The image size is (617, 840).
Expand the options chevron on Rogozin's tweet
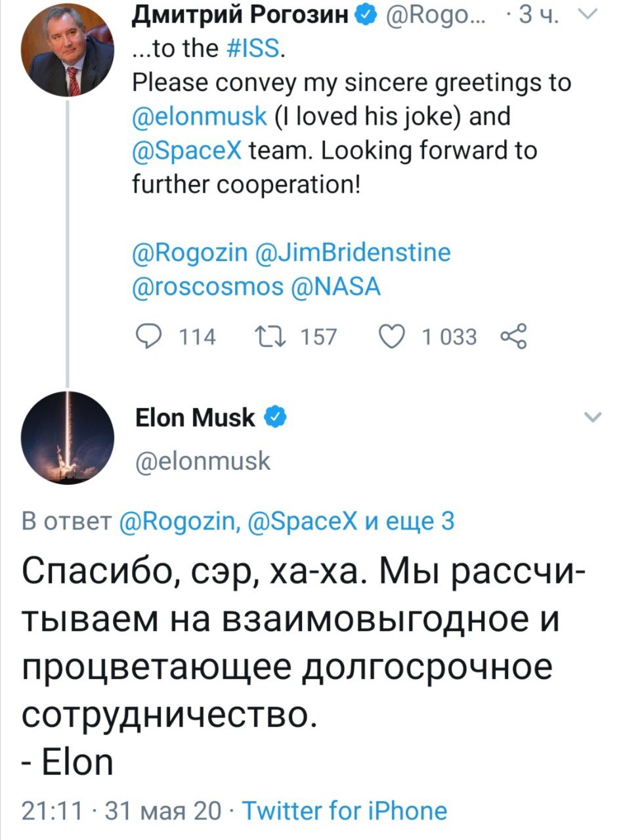591,15
